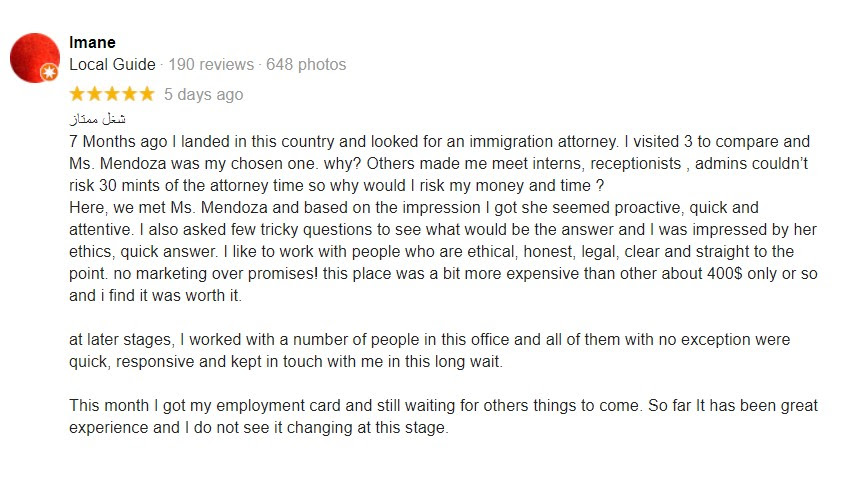
Task: Click the fifth yellow rating star
Action: (x=147, y=94)
